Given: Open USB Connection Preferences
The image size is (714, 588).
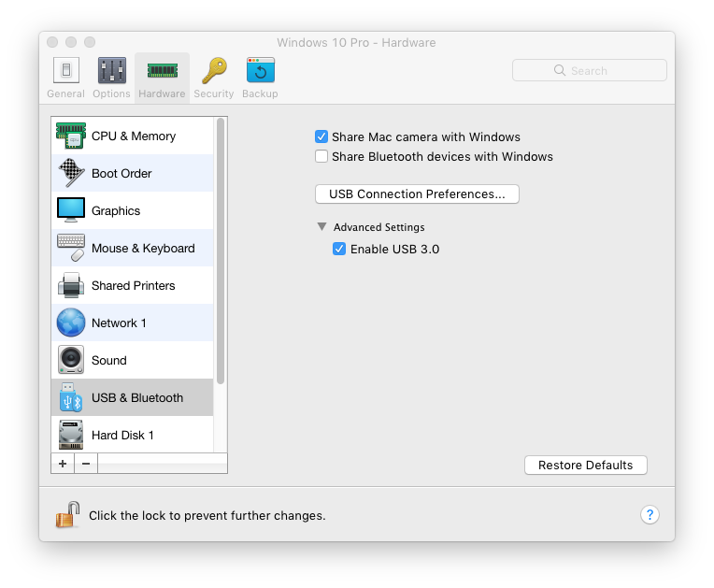Looking at the screenshot, I should [417, 194].
